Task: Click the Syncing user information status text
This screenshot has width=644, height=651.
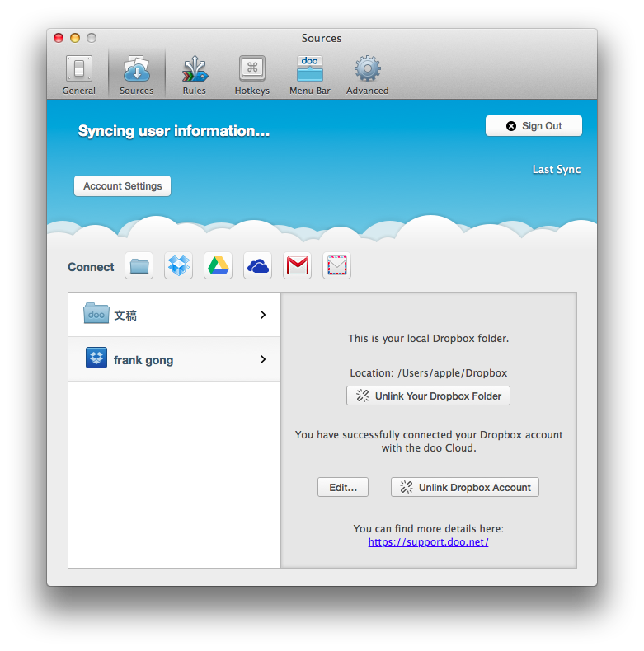Action: [x=174, y=131]
